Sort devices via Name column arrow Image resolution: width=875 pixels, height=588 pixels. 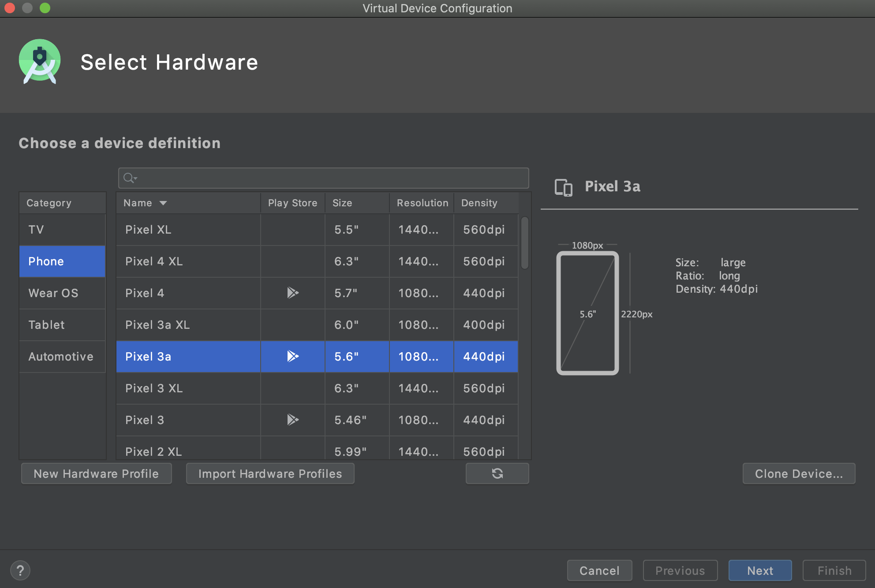[x=163, y=203]
